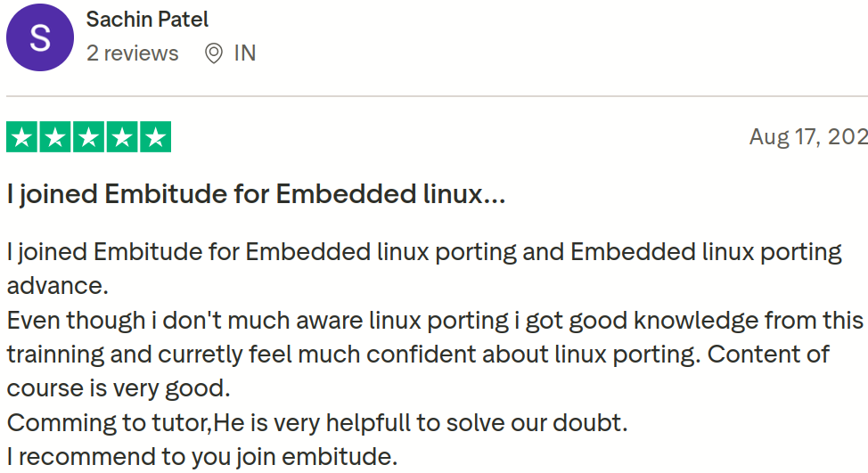Click the first green rating star
This screenshot has width=868, height=473.
coord(22,138)
